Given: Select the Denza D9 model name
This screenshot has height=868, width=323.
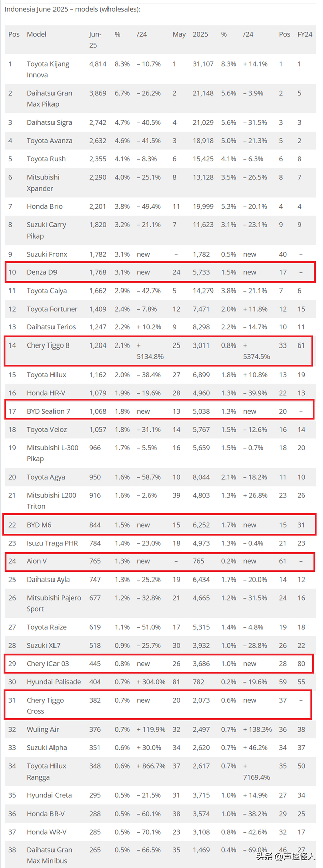Looking at the screenshot, I should pyautogui.click(x=42, y=272).
